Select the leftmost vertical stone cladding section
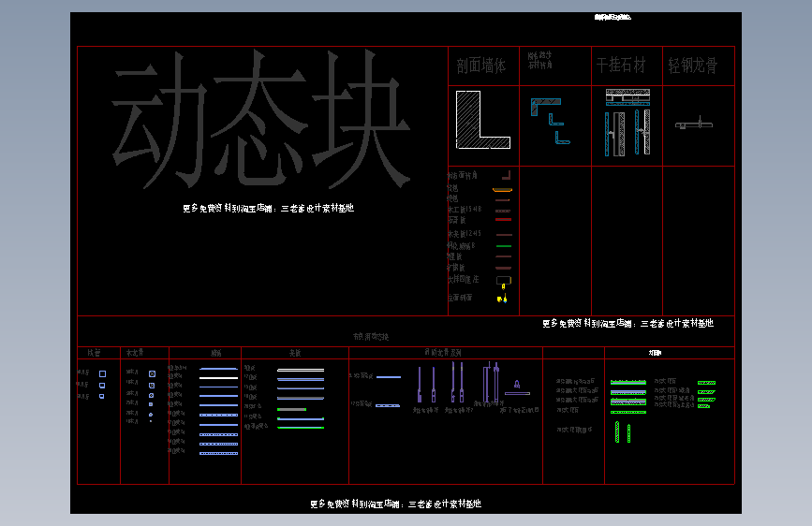 click(615, 134)
